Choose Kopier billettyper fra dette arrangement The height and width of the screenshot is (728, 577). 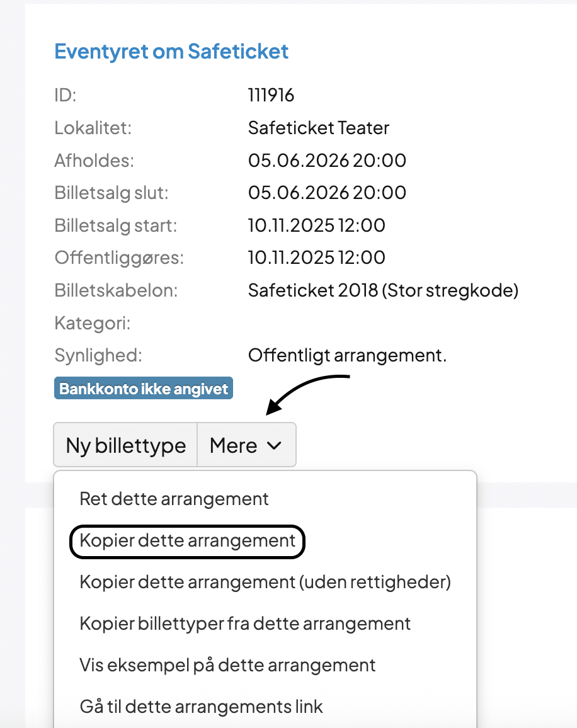245,623
